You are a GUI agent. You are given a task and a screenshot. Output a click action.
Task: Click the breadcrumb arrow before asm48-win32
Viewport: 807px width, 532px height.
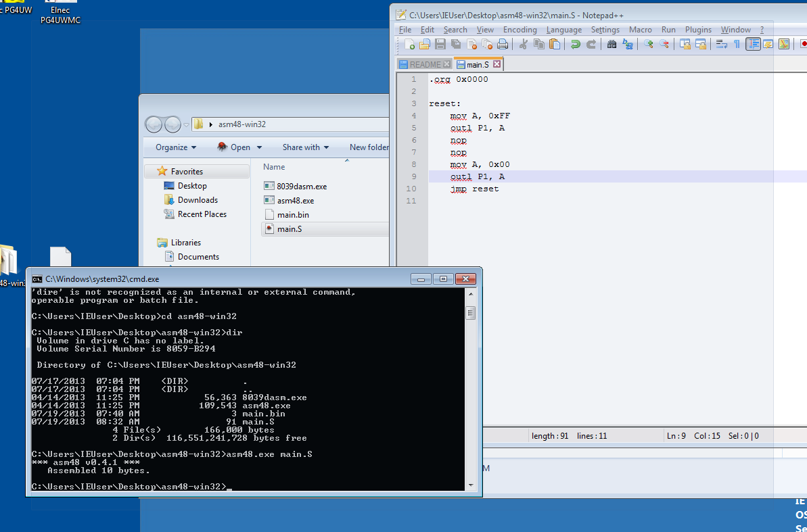tap(211, 124)
